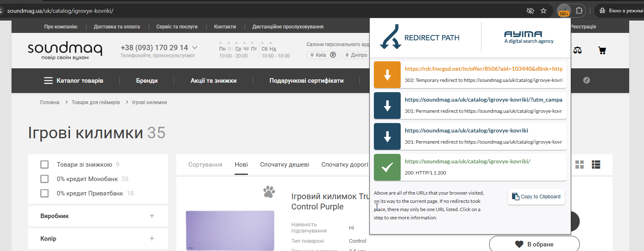This screenshot has height=251, width=644.
Task: Open the Доставка та оплата link
Action: (x=117, y=27)
